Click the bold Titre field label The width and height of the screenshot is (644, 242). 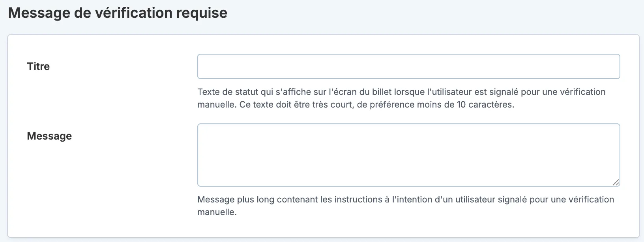point(38,66)
